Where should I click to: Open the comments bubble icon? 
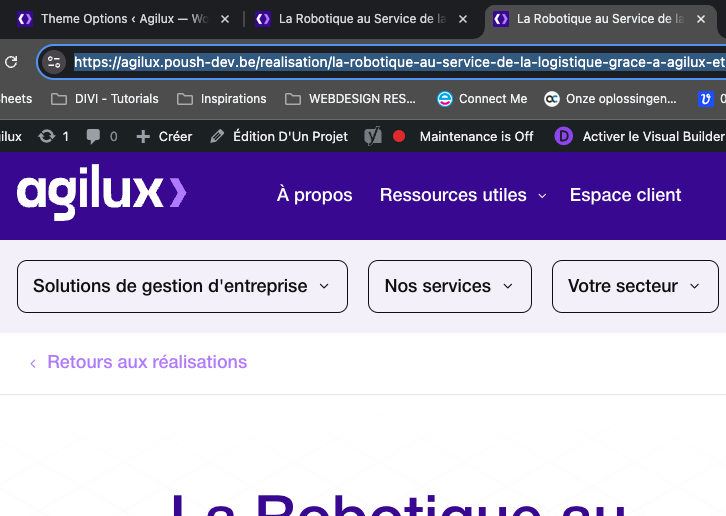pyautogui.click(x=94, y=136)
